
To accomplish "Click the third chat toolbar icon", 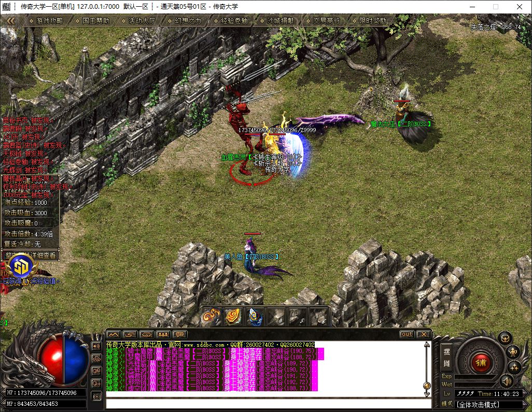I will pos(147,334).
